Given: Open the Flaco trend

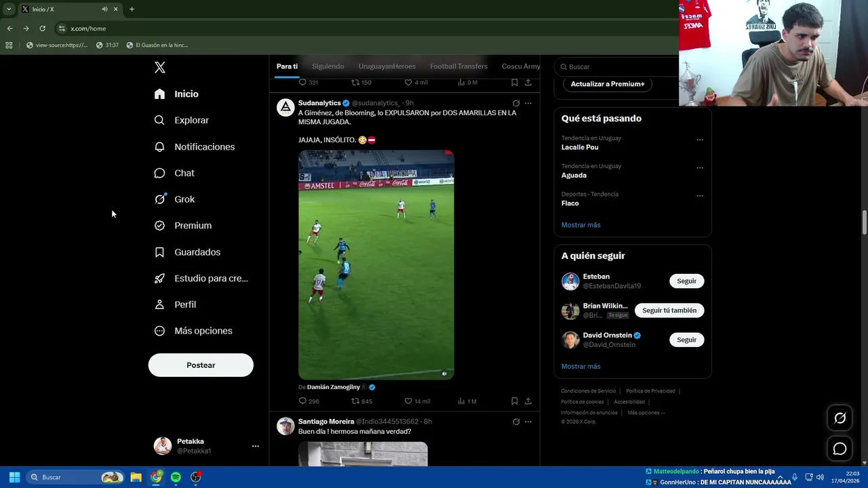Looking at the screenshot, I should pyautogui.click(x=570, y=203).
